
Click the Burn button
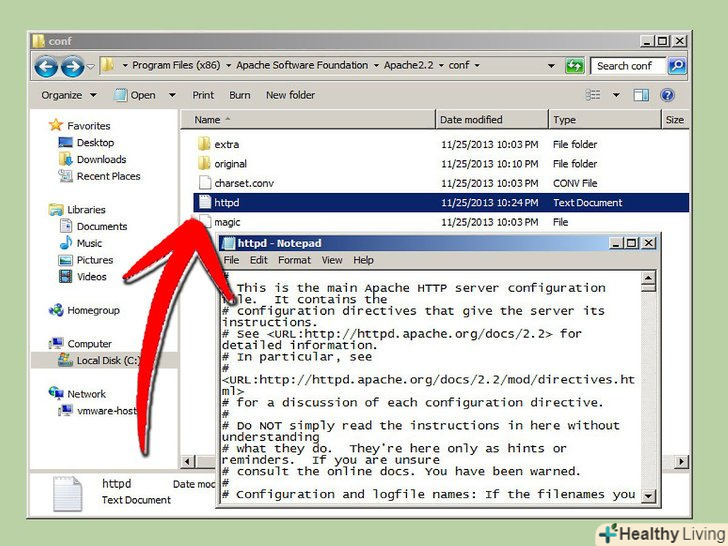point(240,95)
